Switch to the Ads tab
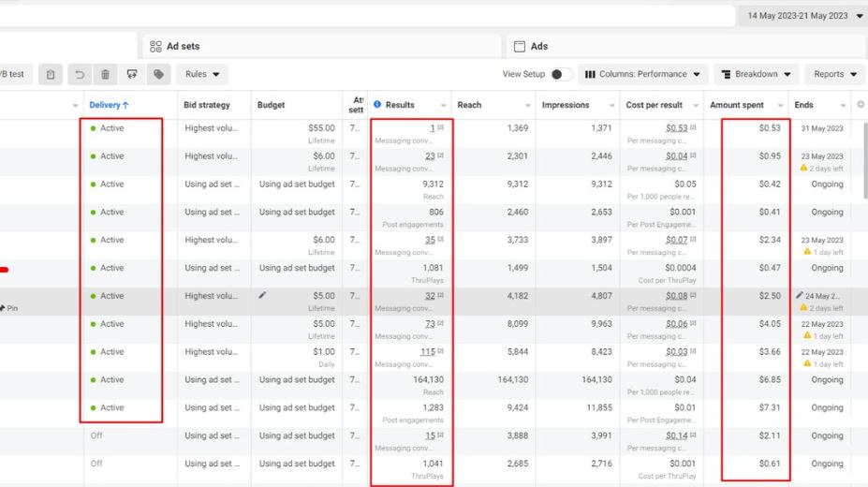 coord(687,47)
